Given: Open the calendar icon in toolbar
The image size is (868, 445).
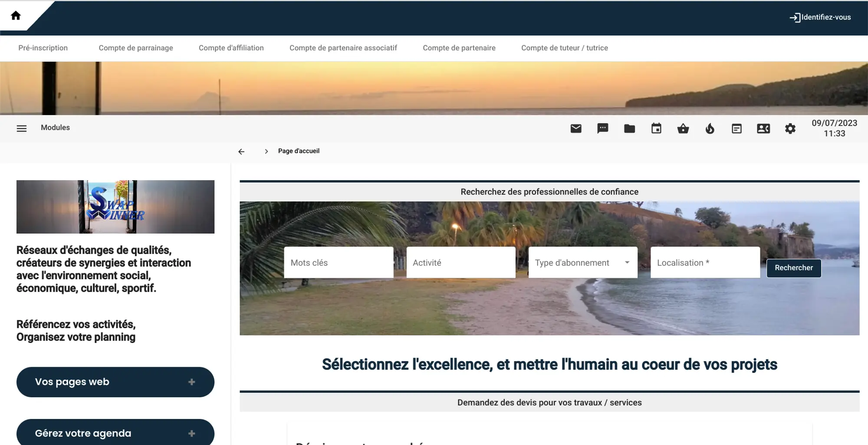Looking at the screenshot, I should 656,129.
